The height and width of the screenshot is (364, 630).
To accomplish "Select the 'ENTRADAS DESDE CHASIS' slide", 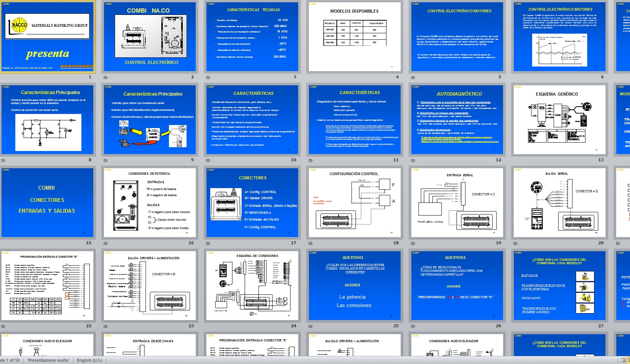I will click(150, 345).
